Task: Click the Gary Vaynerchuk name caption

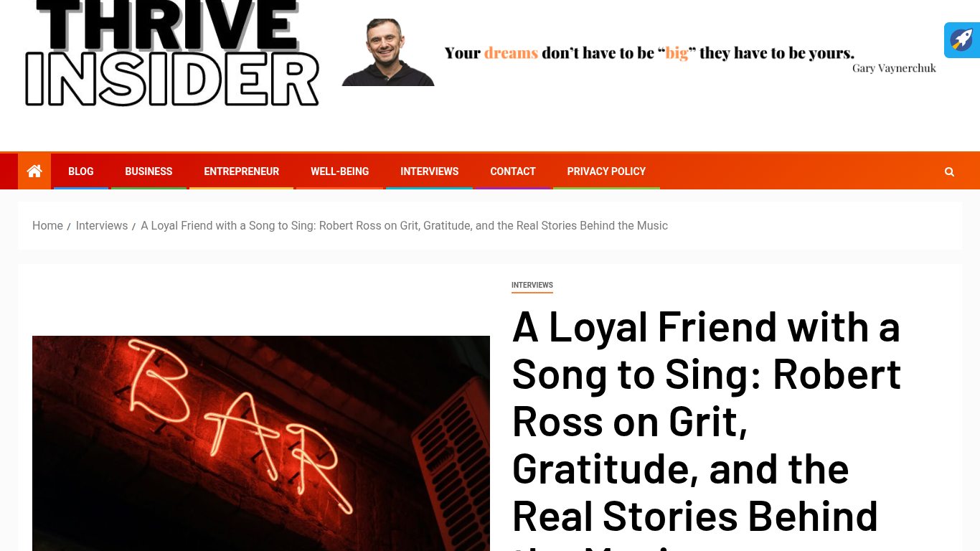Action: pos(894,68)
